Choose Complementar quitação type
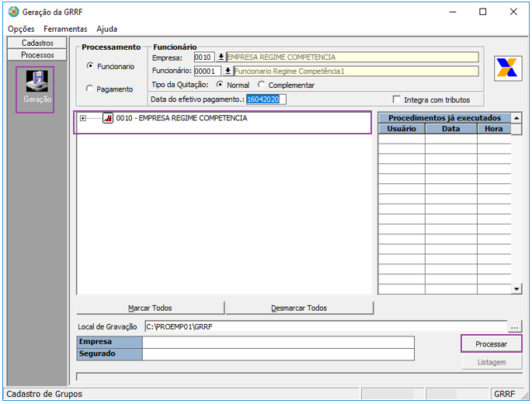The image size is (532, 404). [x=262, y=85]
